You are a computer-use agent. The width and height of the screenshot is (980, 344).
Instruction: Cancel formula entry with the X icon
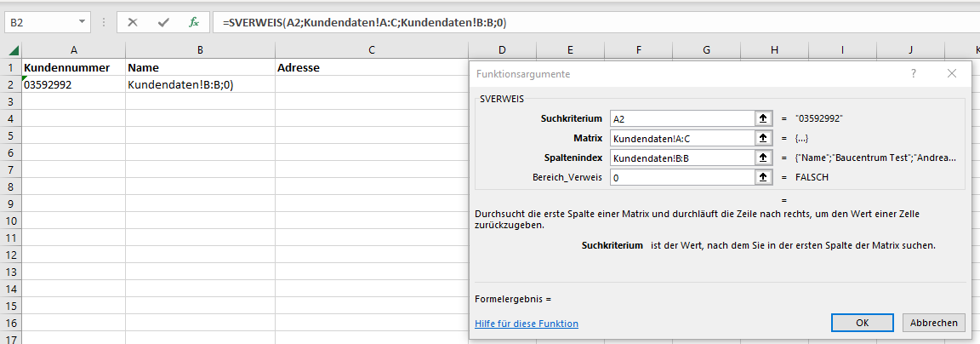133,22
